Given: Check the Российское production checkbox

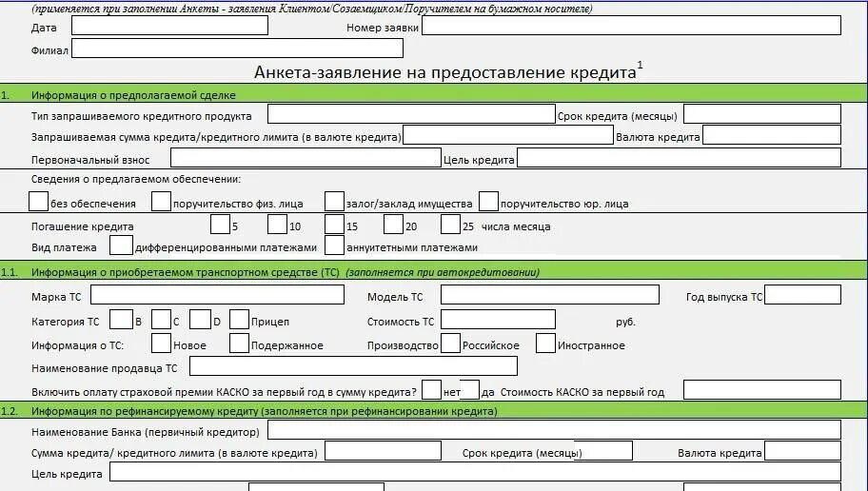Looking at the screenshot, I should (x=450, y=344).
